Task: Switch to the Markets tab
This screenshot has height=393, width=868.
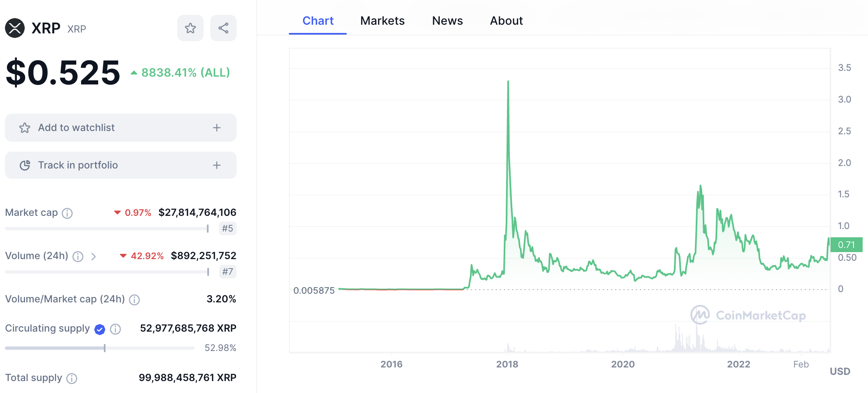Action: (x=382, y=21)
